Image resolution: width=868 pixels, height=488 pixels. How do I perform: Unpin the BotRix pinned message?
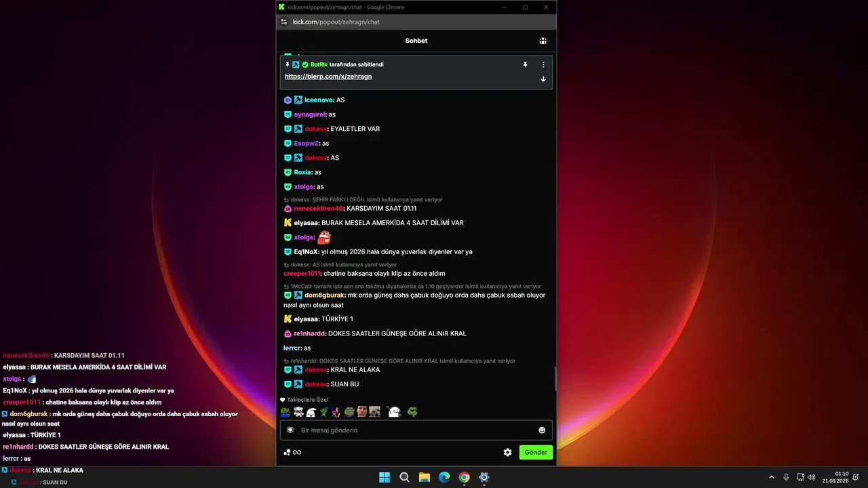click(525, 64)
